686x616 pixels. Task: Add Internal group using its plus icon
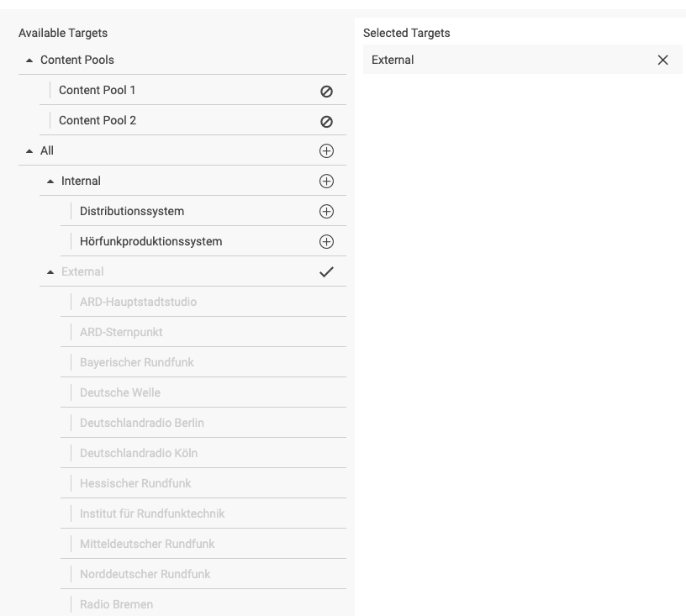coord(326,182)
